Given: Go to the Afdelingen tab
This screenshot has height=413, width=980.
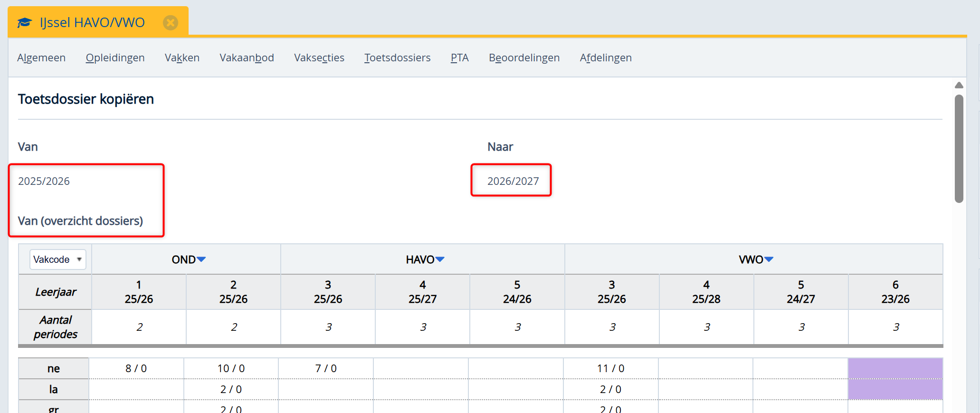Looking at the screenshot, I should (x=605, y=58).
